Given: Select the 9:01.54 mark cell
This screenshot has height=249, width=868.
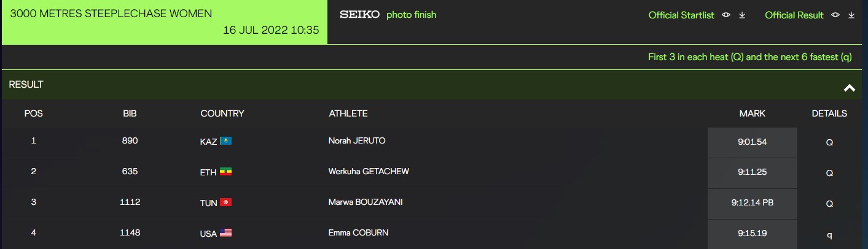Looking at the screenshot, I should (752, 142).
